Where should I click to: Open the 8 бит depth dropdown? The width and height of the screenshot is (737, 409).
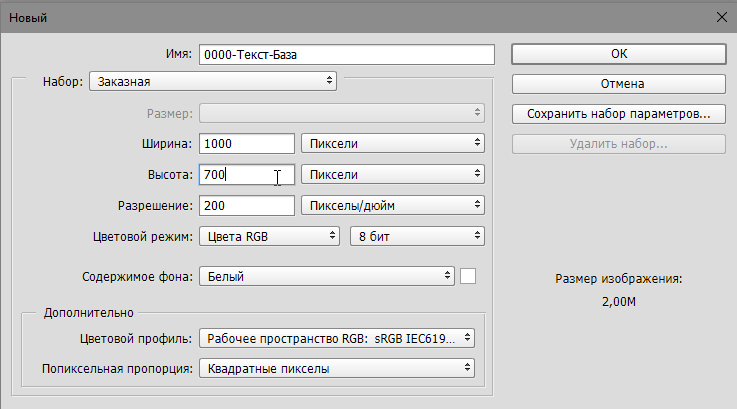[416, 236]
